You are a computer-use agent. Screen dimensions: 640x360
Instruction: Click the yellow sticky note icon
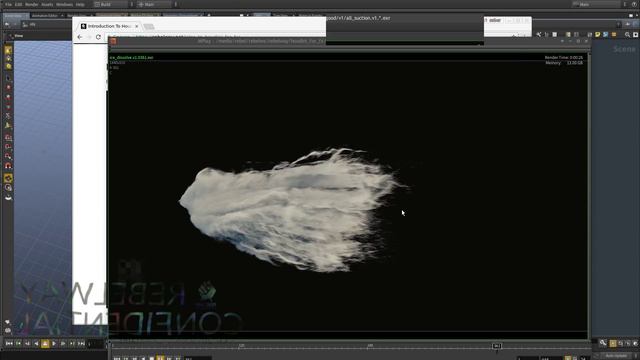[x=598, y=35]
